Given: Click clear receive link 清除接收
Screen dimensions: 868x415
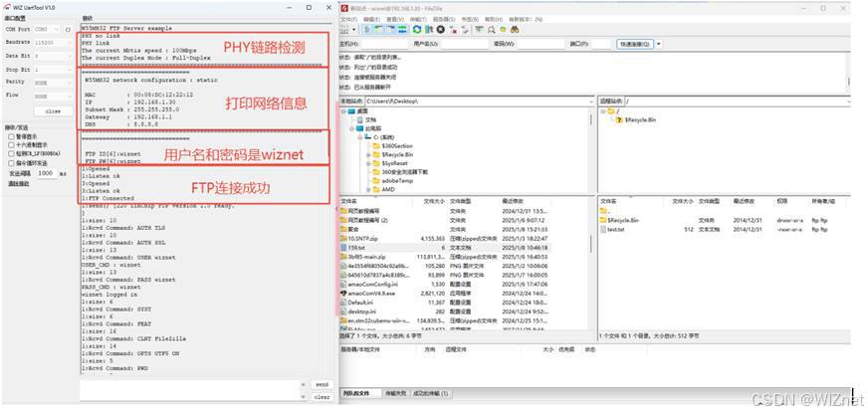Looking at the screenshot, I should pos(17,183).
